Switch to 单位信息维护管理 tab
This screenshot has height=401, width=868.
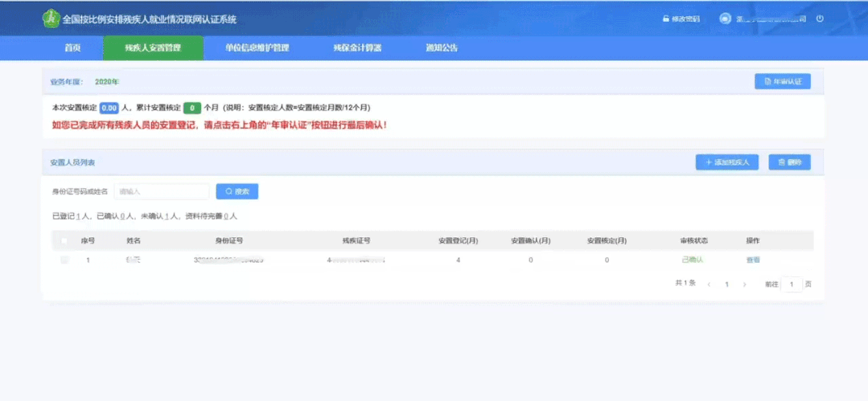pyautogui.click(x=257, y=48)
